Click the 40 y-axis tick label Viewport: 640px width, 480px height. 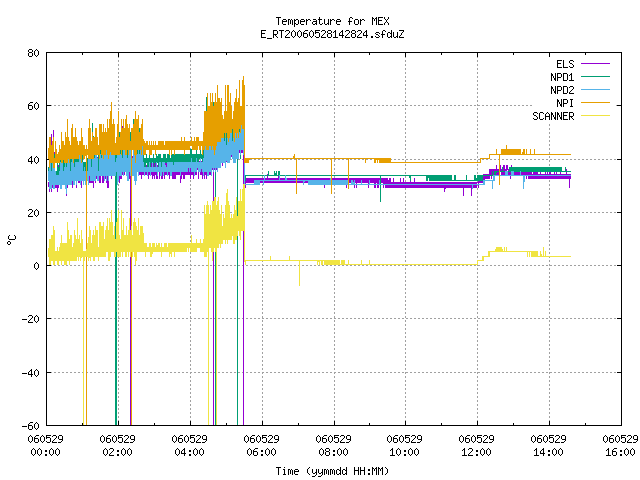click(33, 160)
